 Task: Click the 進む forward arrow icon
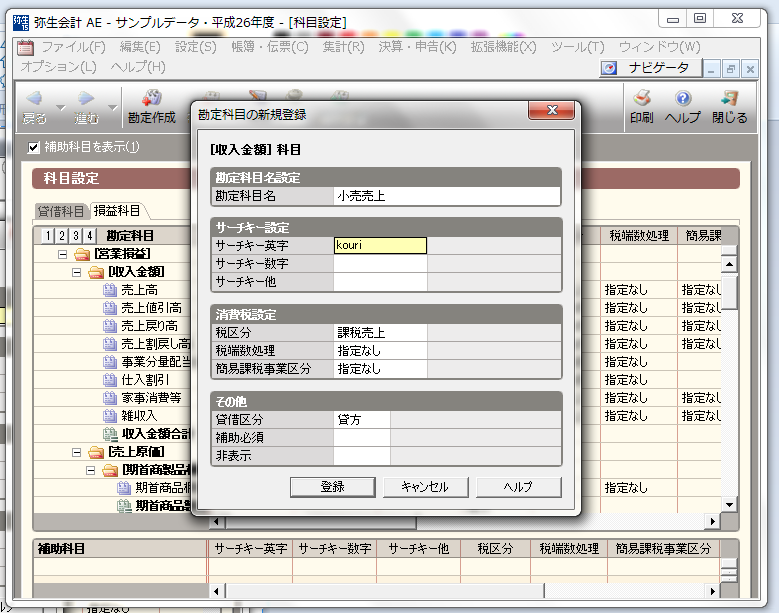point(86,99)
